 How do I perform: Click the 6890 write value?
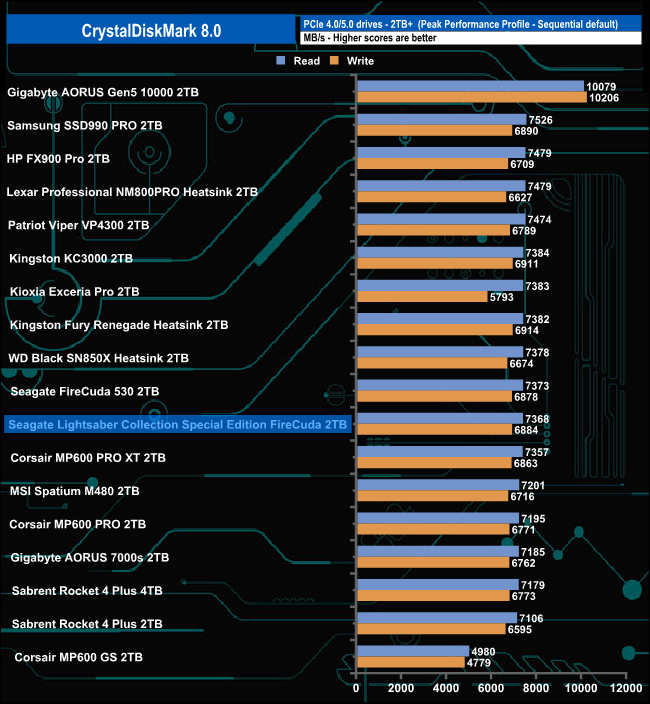(526, 131)
